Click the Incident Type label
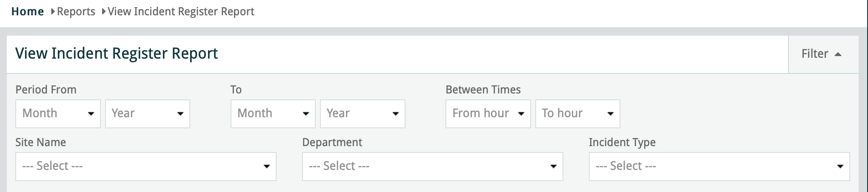The height and width of the screenshot is (192, 868). (622, 142)
